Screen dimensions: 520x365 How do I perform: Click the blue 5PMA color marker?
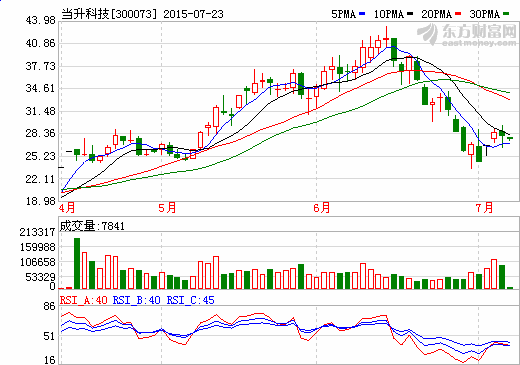tap(362, 14)
